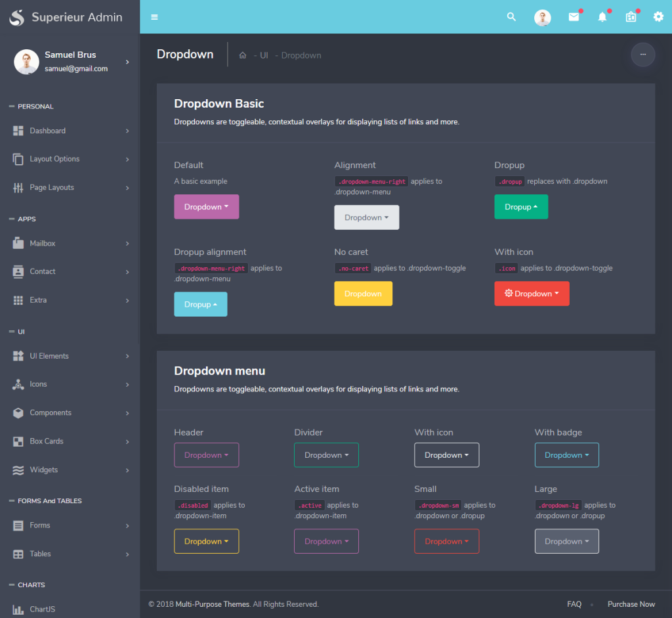
Task: Open the FAQ link at the bottom
Action: (574, 604)
